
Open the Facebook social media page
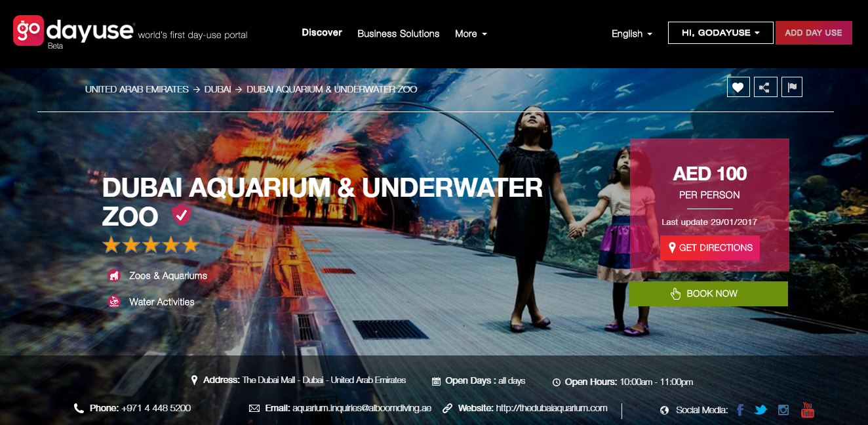(740, 410)
